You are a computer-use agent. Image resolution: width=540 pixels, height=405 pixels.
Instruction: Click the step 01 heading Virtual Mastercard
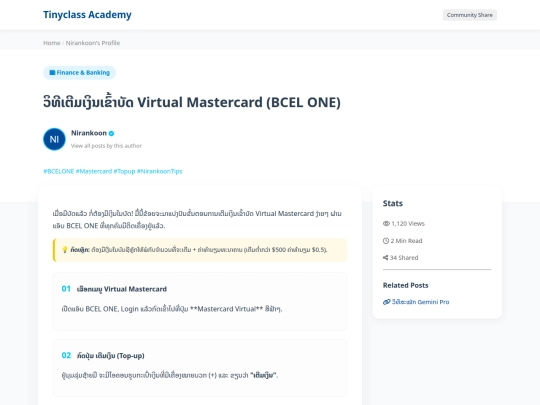[122, 289]
